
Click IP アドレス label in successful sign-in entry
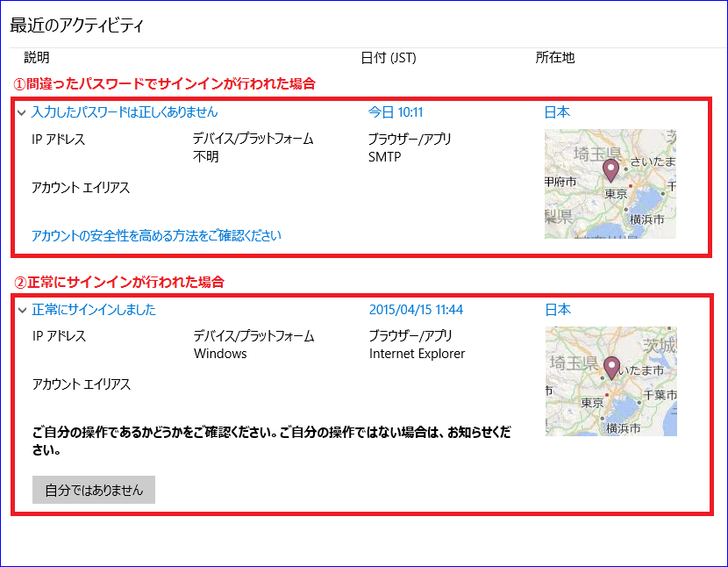59,335
